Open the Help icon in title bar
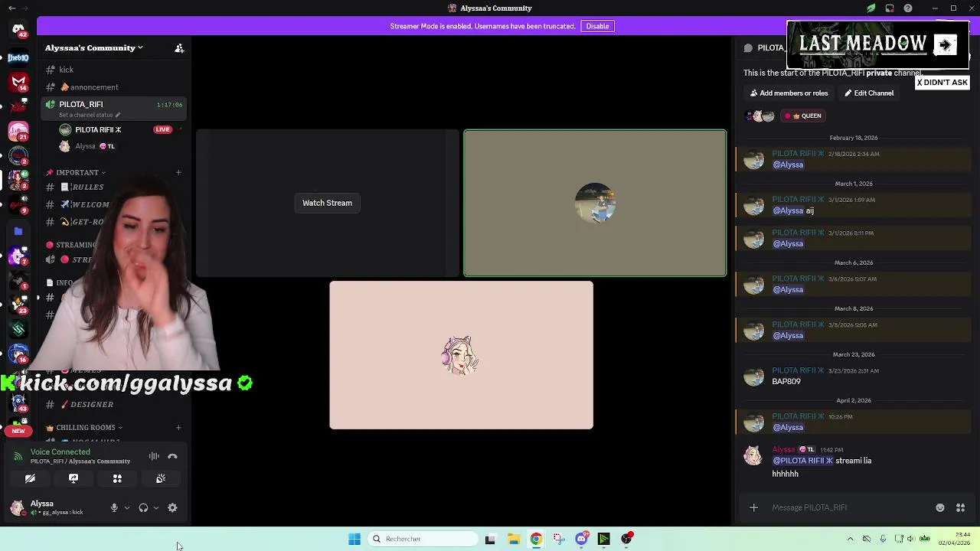The height and width of the screenshot is (551, 980). coord(908,8)
